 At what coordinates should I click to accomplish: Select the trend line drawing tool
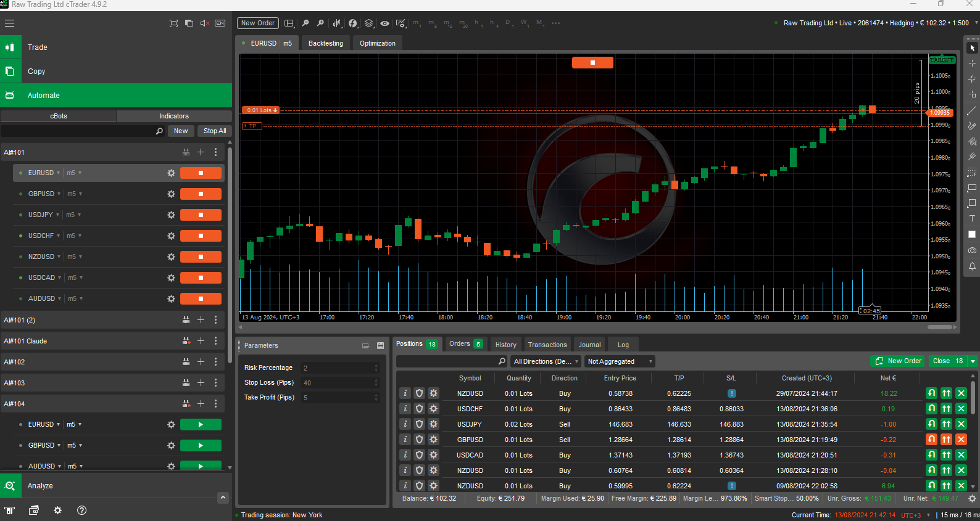tap(972, 111)
